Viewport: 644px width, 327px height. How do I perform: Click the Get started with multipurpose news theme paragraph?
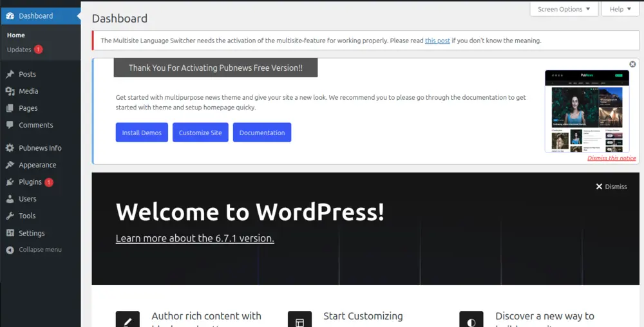[x=321, y=102]
